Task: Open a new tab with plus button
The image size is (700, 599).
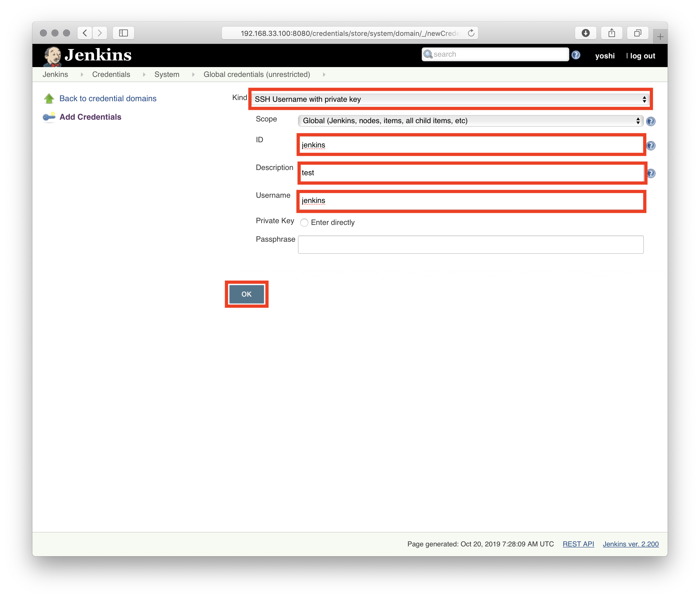Action: pyautogui.click(x=660, y=36)
